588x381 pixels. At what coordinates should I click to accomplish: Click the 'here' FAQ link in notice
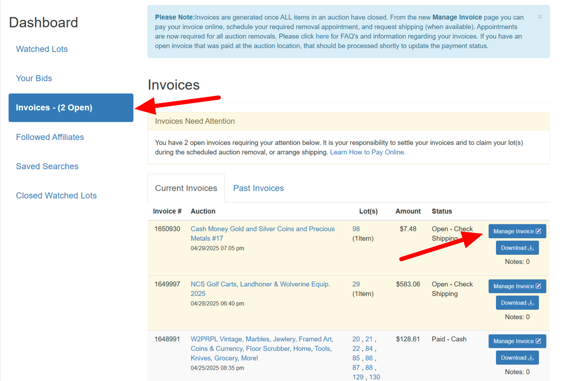pyautogui.click(x=322, y=36)
